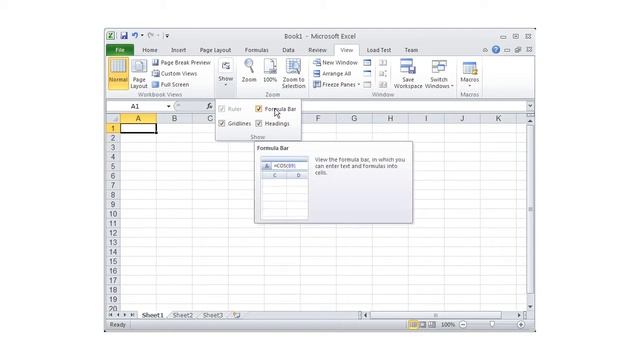Click Macros icon

[469, 69]
